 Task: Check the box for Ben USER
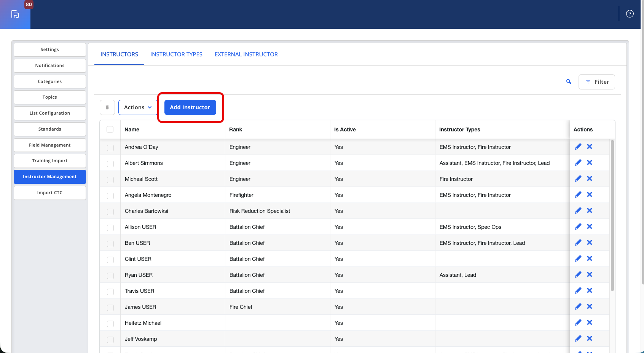point(110,244)
